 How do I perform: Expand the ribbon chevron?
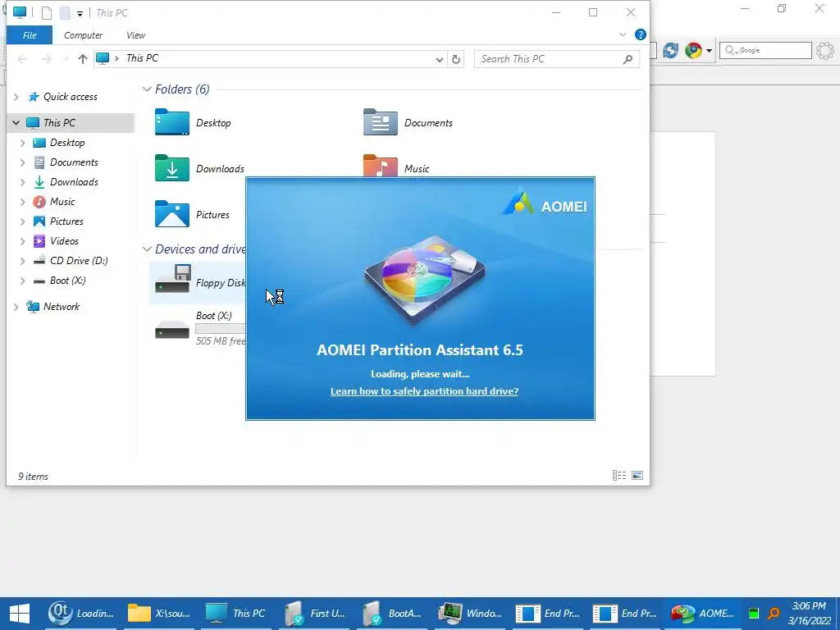point(623,34)
